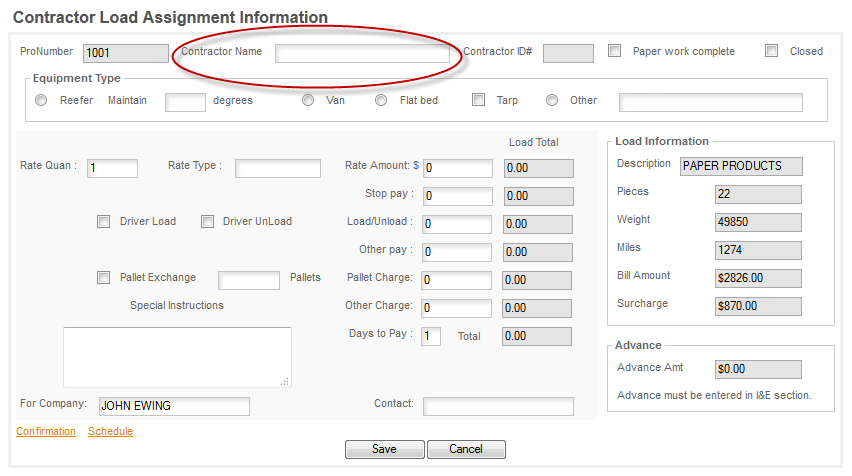This screenshot has height=476, width=852.
Task: Click the Stop pay input field
Action: coord(458,196)
